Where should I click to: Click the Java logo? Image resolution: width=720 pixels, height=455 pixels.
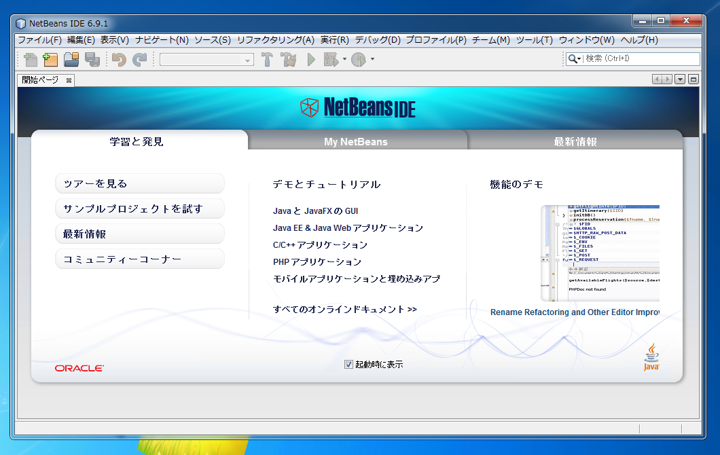(651, 357)
